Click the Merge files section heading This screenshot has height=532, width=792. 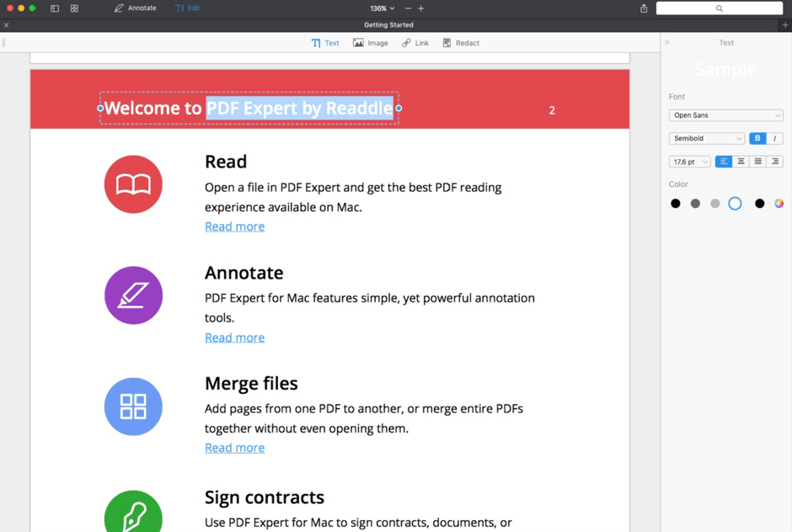coord(251,384)
